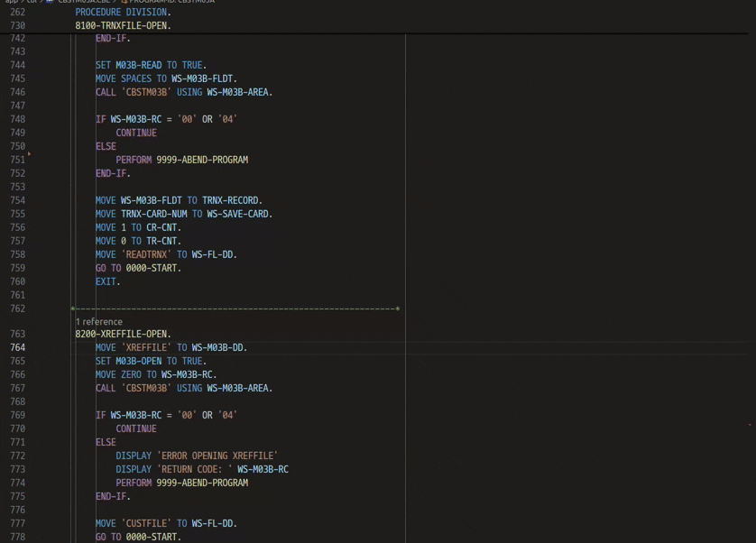Click the ELSE keyword on line 771
Image resolution: width=756 pixels, height=543 pixels.
pyautogui.click(x=106, y=442)
